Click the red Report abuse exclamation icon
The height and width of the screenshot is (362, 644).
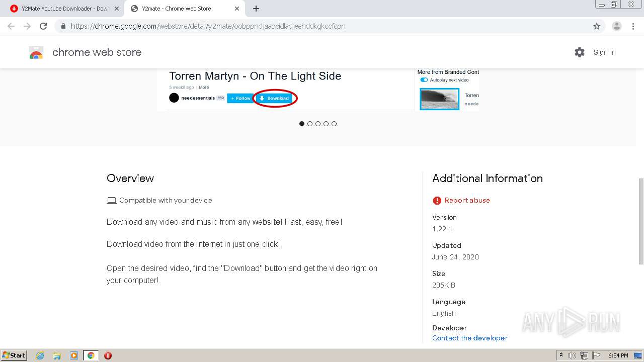[x=437, y=201]
